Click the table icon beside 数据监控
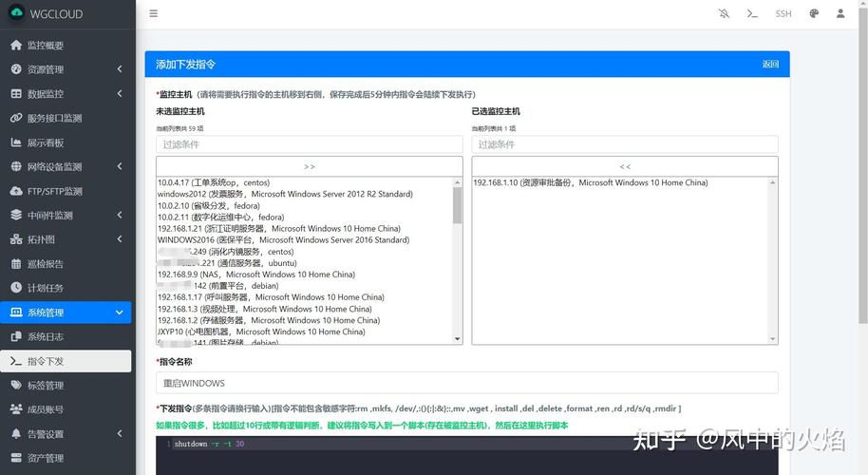 tap(16, 93)
